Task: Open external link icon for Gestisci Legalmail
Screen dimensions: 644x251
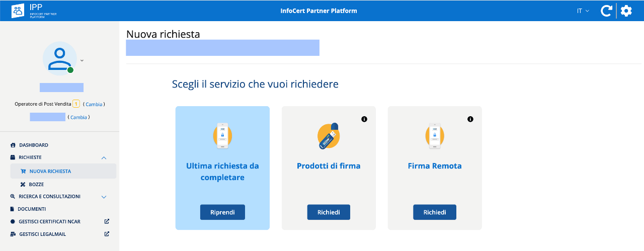Action: [107, 234]
